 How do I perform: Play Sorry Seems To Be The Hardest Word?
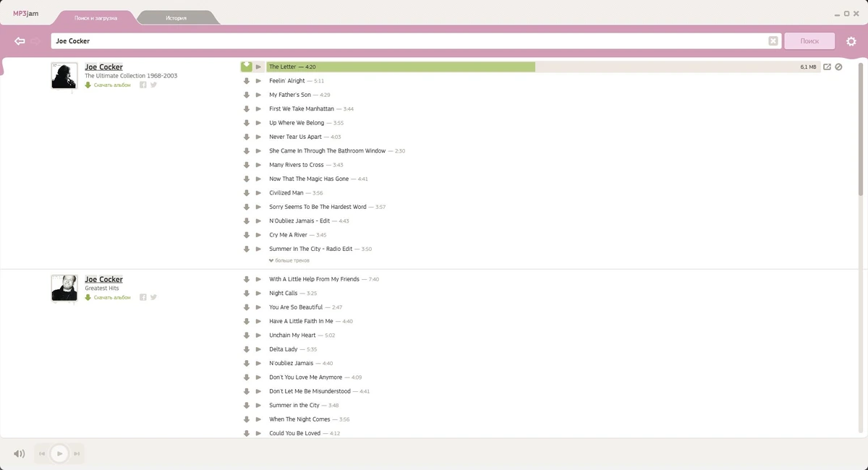coord(258,207)
